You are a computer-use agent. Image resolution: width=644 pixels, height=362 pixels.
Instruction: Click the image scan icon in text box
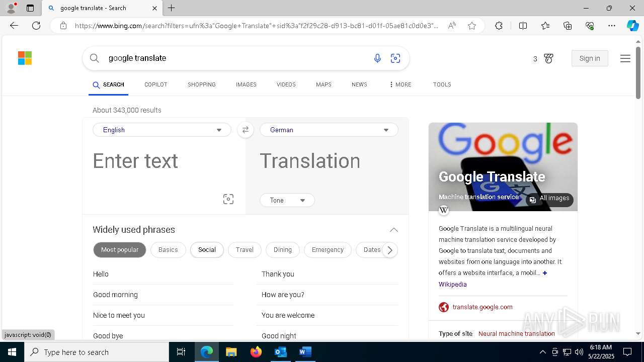[x=228, y=199]
